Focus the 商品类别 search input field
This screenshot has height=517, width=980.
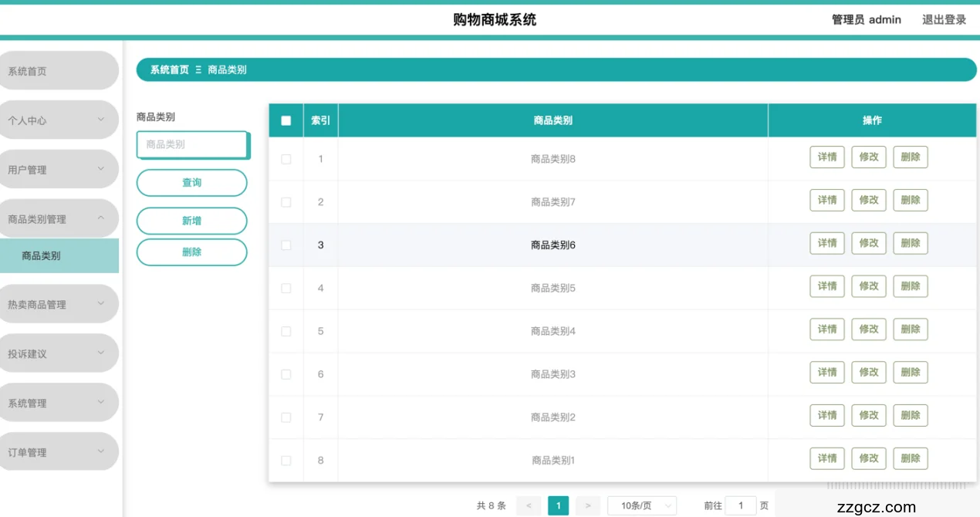191,144
